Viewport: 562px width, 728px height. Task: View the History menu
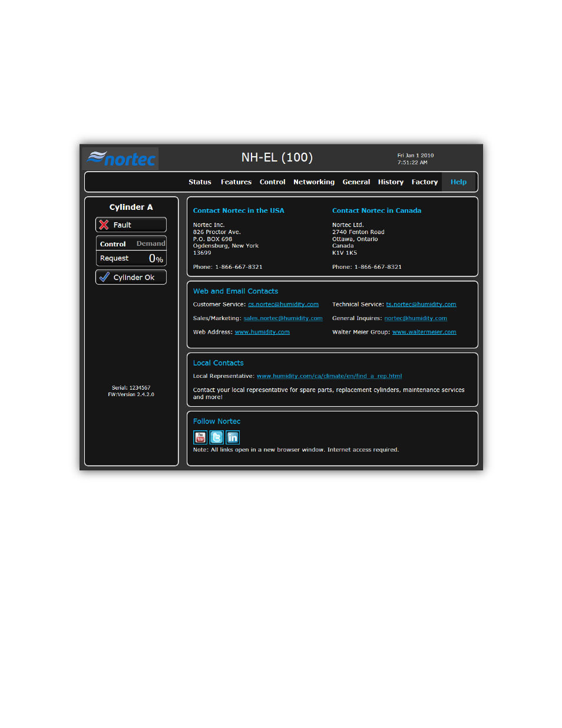[391, 182]
